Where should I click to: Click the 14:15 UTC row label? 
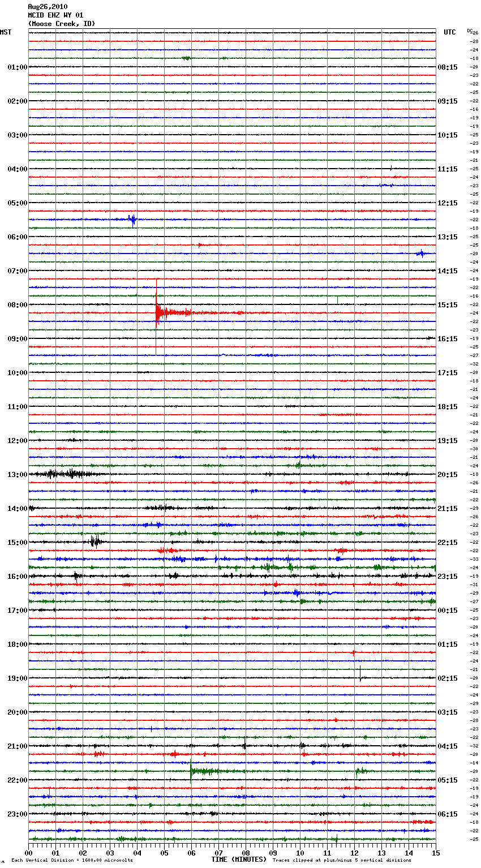click(448, 271)
